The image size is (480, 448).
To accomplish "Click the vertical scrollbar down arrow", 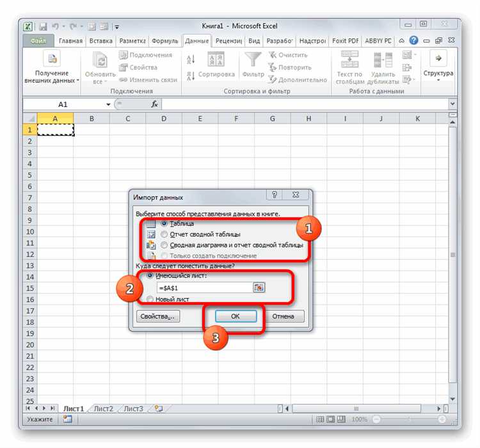I will [x=452, y=399].
